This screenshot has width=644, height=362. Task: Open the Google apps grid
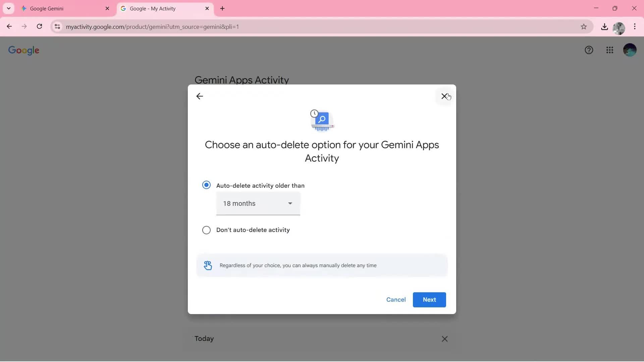click(610, 50)
